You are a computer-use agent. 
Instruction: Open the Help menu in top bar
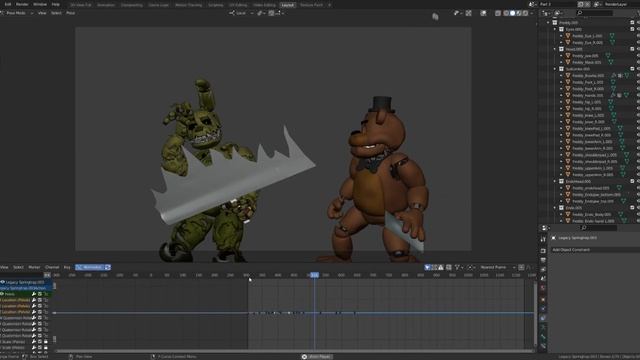(x=56, y=4)
